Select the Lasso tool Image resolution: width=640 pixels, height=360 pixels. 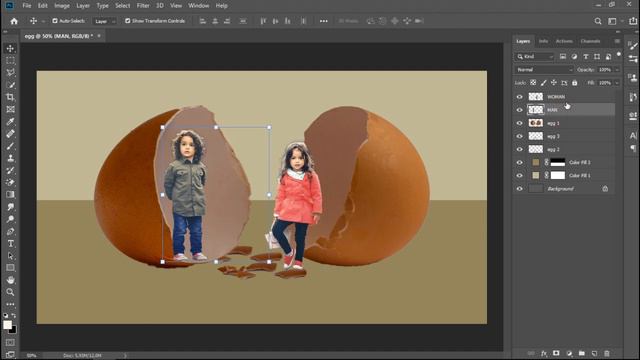tap(11, 73)
